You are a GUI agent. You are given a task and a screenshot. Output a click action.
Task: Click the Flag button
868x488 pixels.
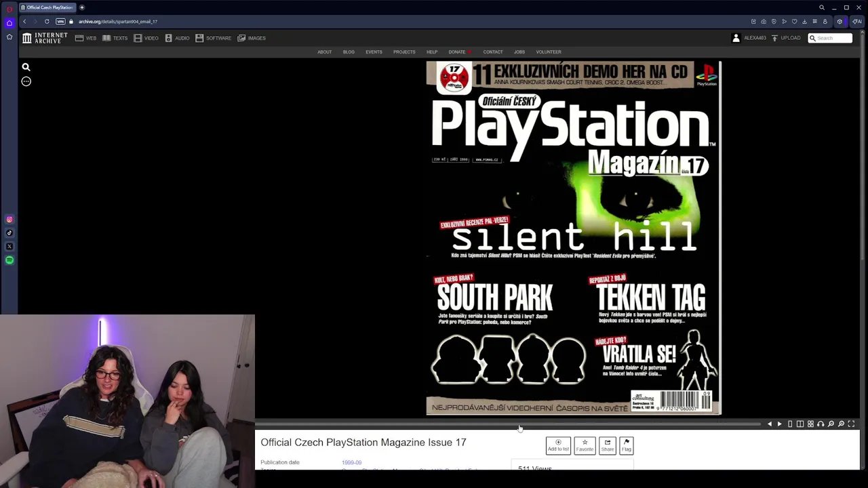627,445
